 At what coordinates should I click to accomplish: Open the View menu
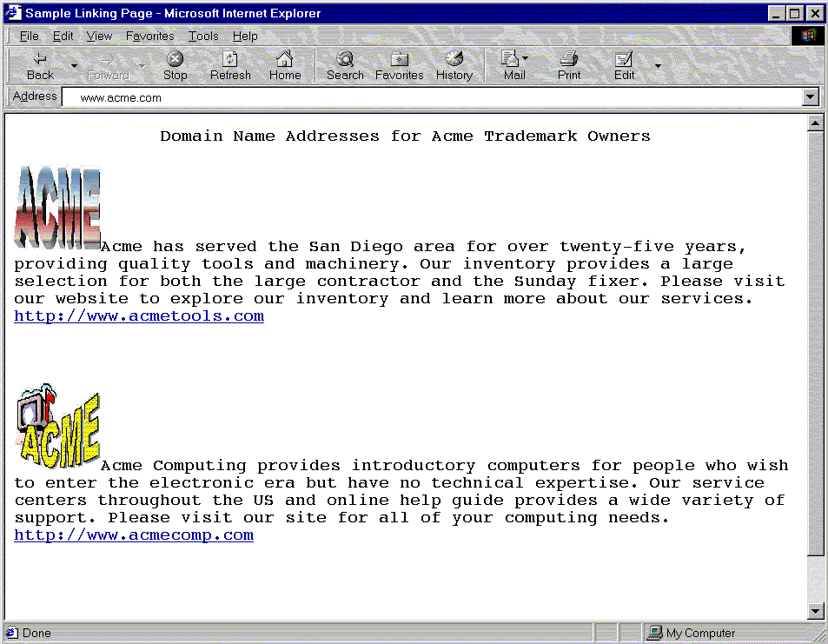point(99,36)
